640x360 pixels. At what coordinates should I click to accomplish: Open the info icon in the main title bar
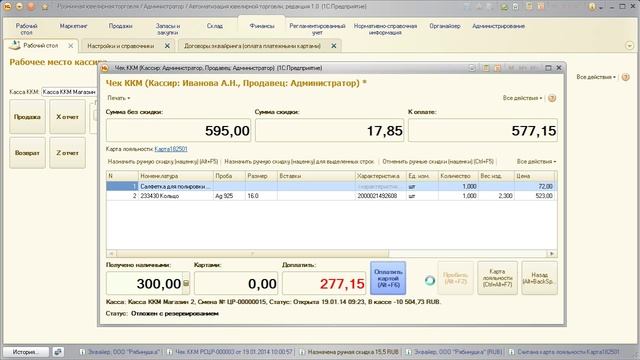click(592, 7)
